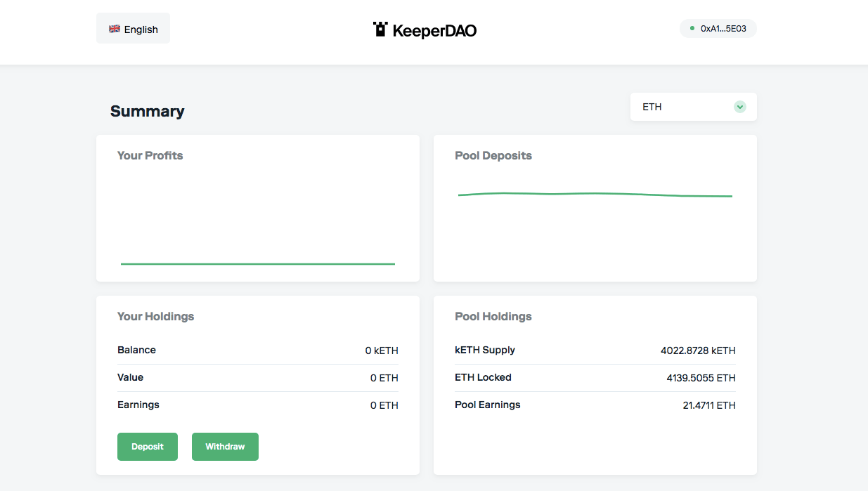868x491 pixels.
Task: Open wallet address 0xA1...5E03
Action: (718, 29)
